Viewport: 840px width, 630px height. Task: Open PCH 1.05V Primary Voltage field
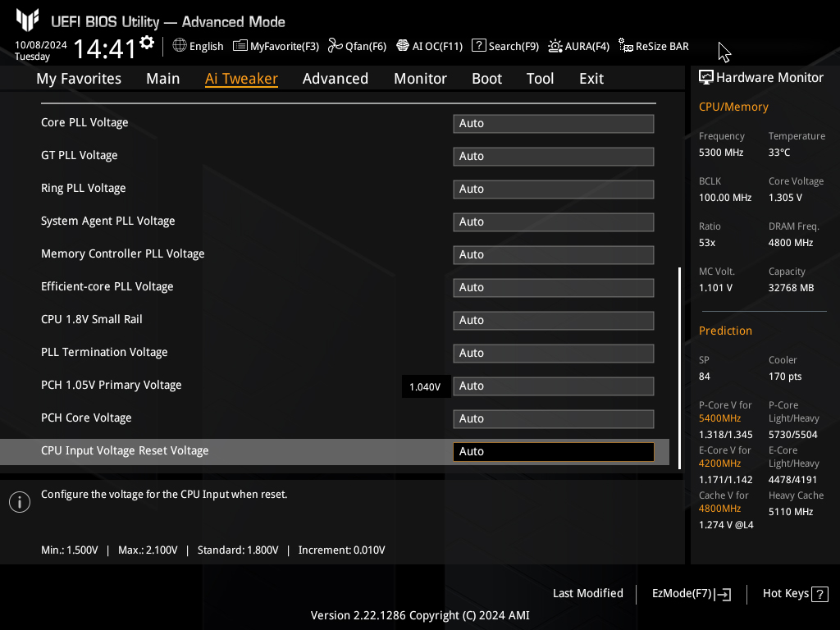point(554,386)
